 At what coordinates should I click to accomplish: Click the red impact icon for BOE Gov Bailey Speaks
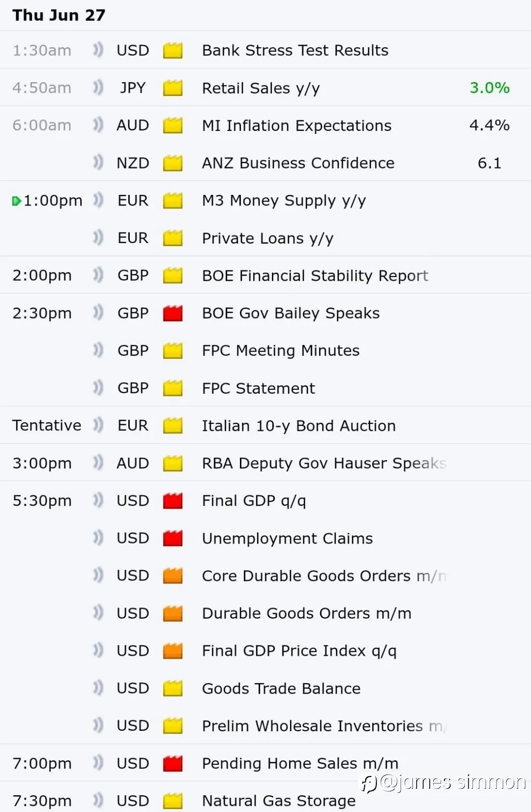[x=172, y=313]
